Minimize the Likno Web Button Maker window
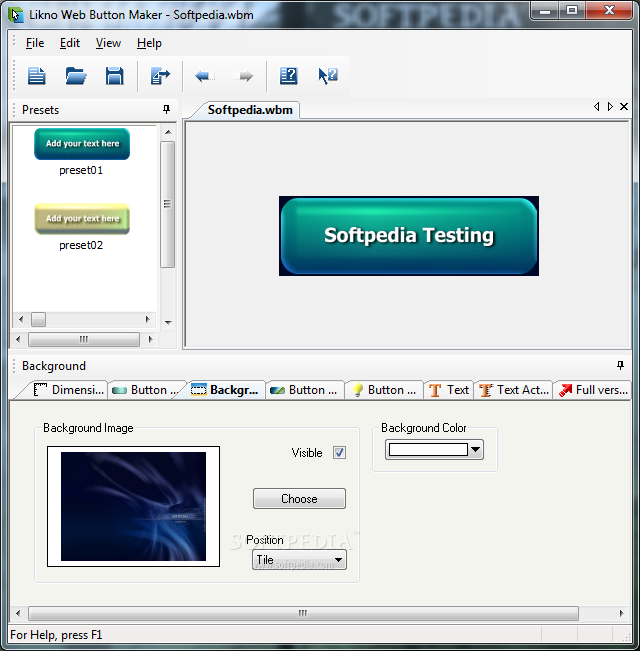The height and width of the screenshot is (651, 640). click(545, 10)
